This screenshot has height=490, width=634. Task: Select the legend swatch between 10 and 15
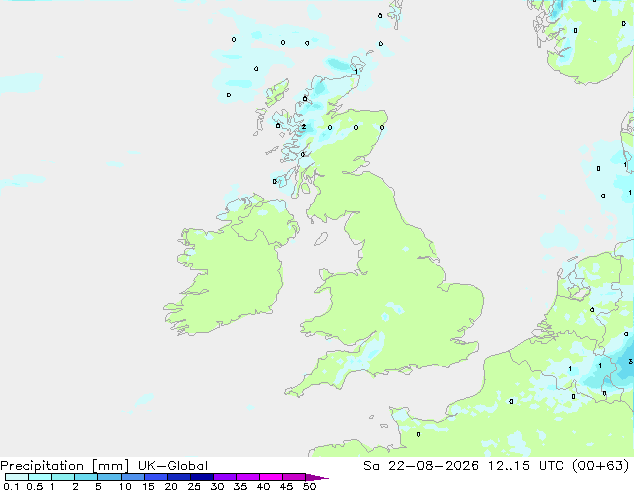pyautogui.click(x=132, y=477)
